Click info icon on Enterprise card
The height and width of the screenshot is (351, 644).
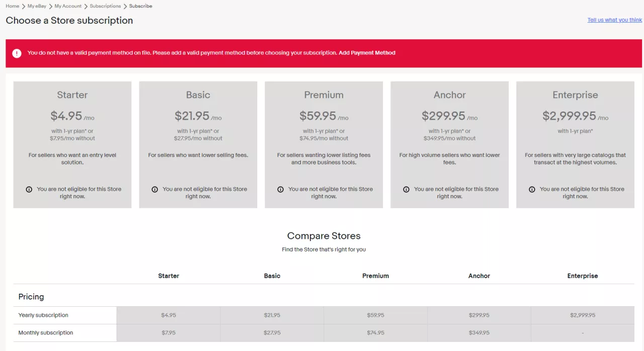pyautogui.click(x=532, y=190)
